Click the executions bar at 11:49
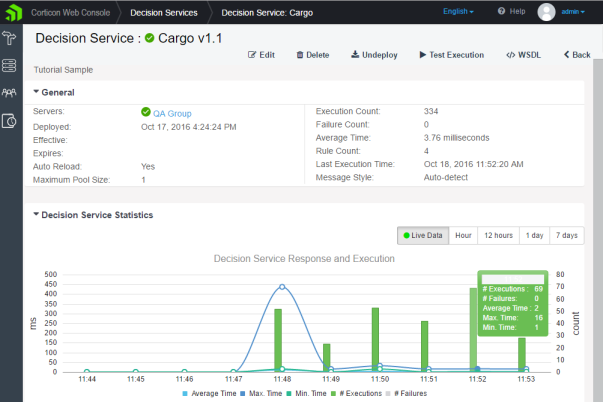 (326, 357)
